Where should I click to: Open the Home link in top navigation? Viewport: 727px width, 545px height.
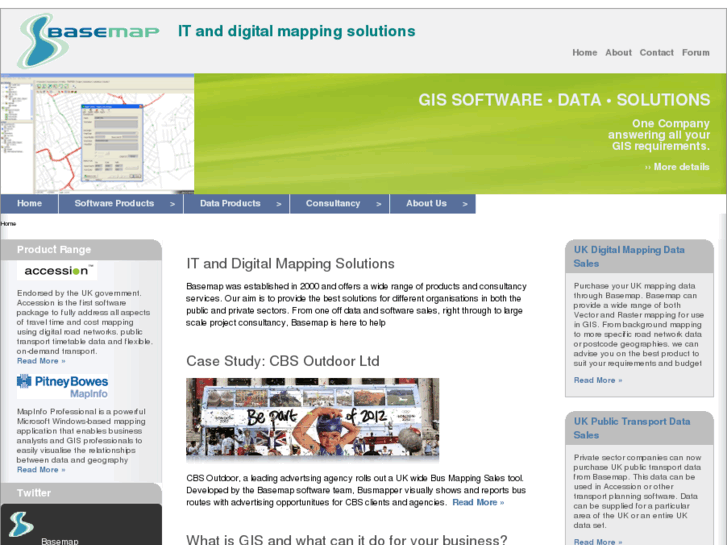point(584,52)
